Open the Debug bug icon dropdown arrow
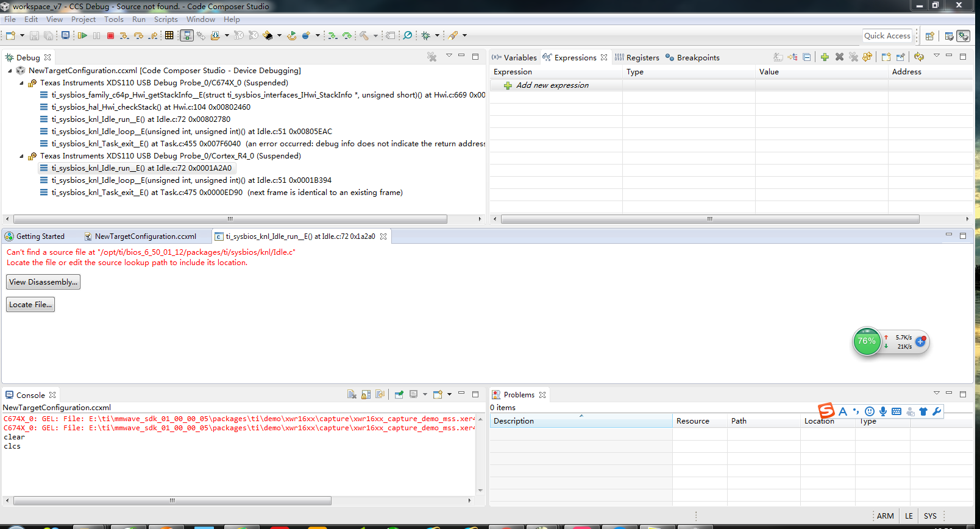Viewport: 980px width, 529px height. (437, 36)
